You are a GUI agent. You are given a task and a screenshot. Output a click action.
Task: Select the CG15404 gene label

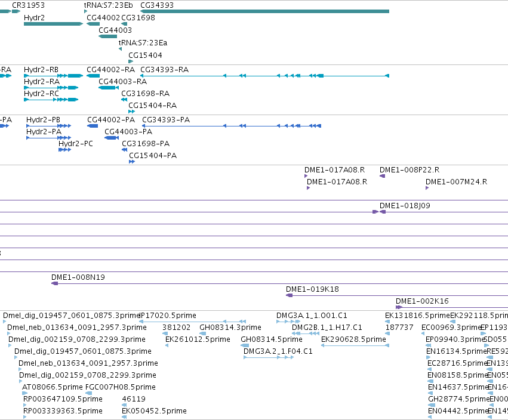[145, 55]
